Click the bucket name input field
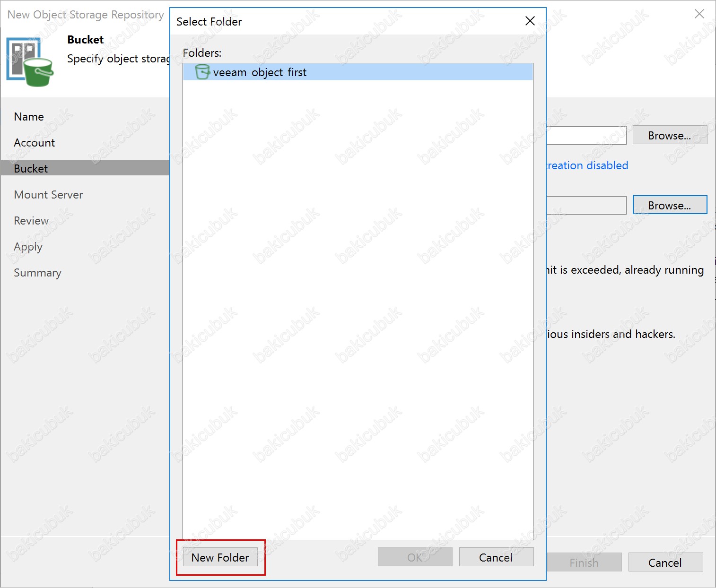The height and width of the screenshot is (588, 716). [586, 136]
